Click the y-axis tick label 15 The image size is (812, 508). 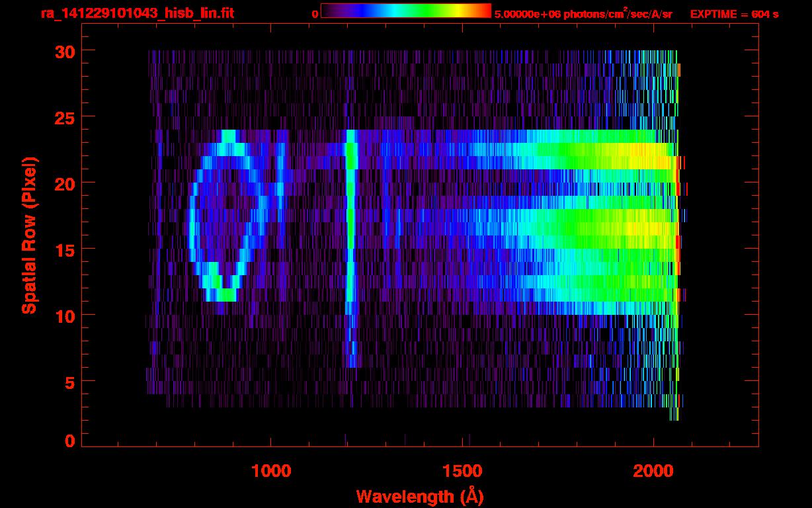coord(64,249)
